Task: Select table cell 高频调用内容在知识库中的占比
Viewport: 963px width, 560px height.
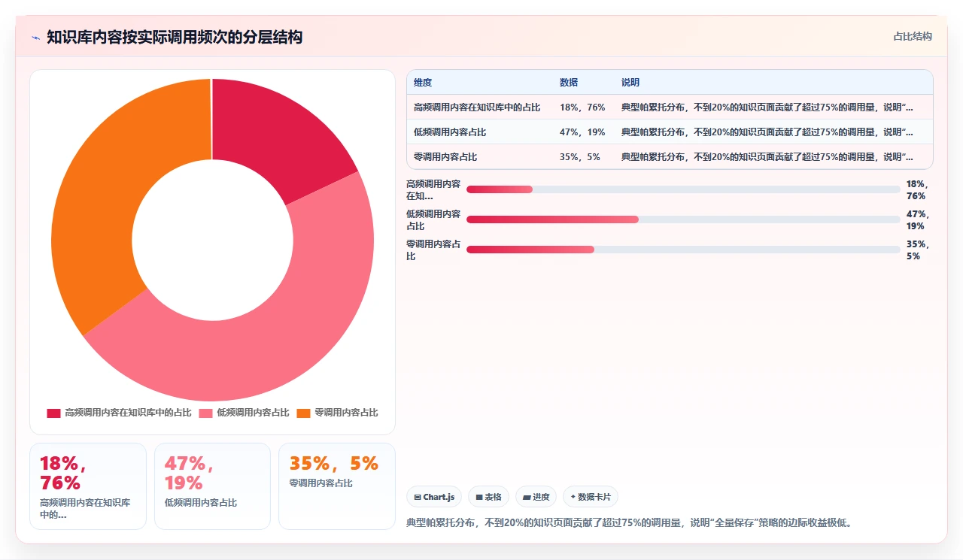Action: 477,107
